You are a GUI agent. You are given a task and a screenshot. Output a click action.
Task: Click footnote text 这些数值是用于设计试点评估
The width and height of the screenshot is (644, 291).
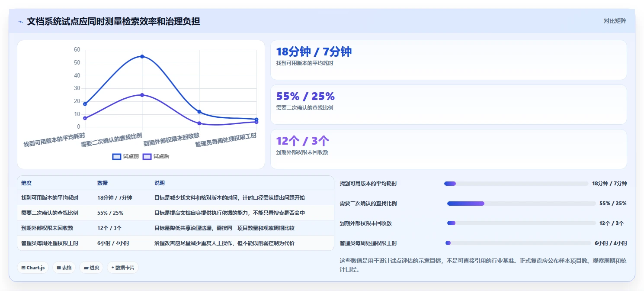[483, 265]
